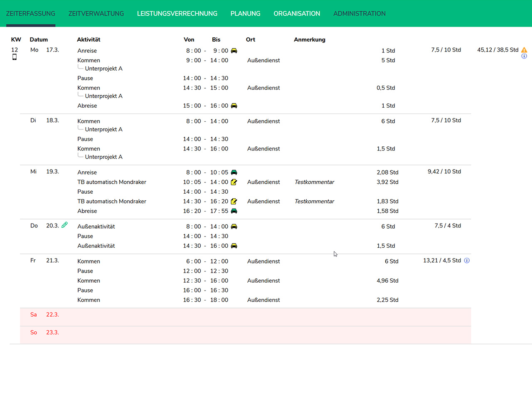Image resolution: width=532 pixels, height=399 pixels.
Task: Click the green car icon on Wednesday's Anreise
Action: [x=234, y=172]
